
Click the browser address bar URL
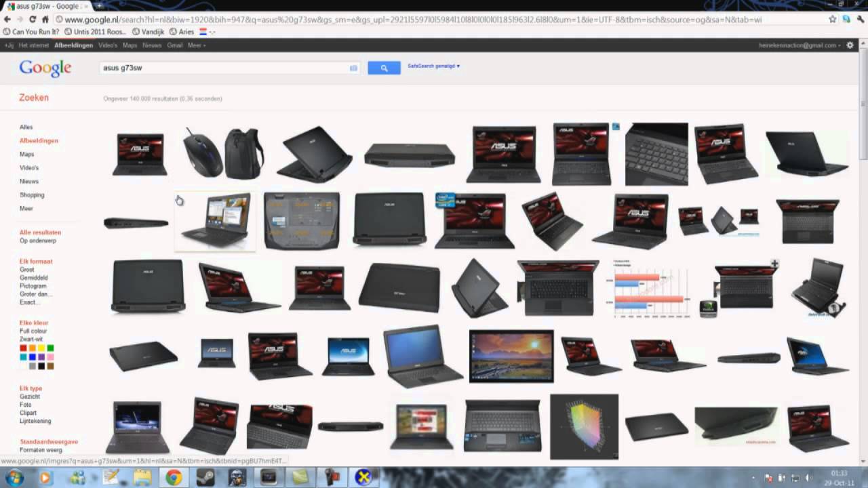point(413,20)
